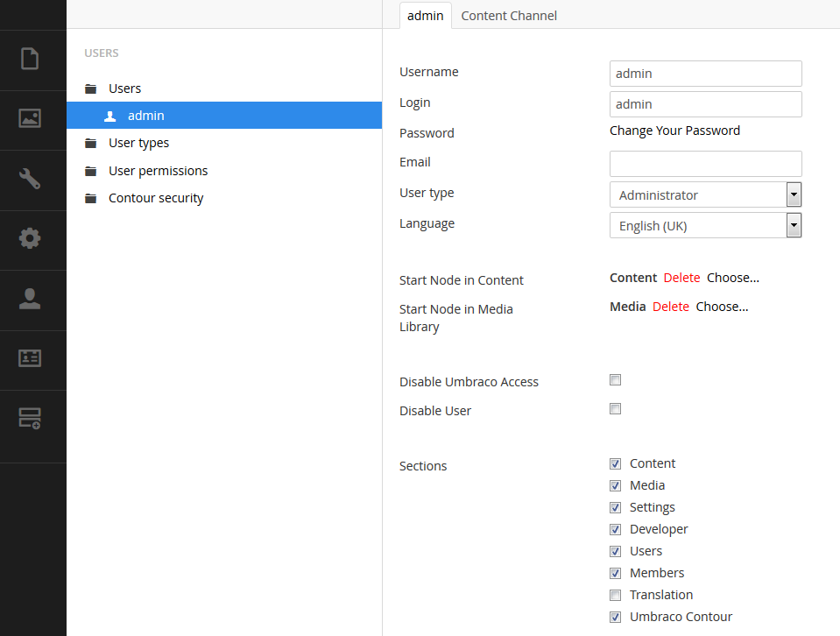The width and height of the screenshot is (840, 636).
Task: Switch to the Content Channel tab
Action: click(x=509, y=16)
